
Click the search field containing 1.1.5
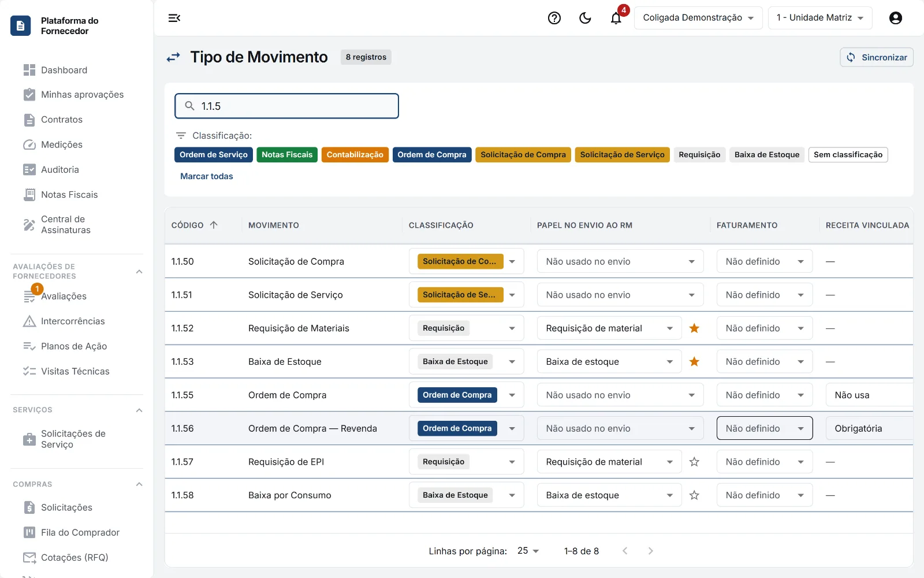pos(287,106)
